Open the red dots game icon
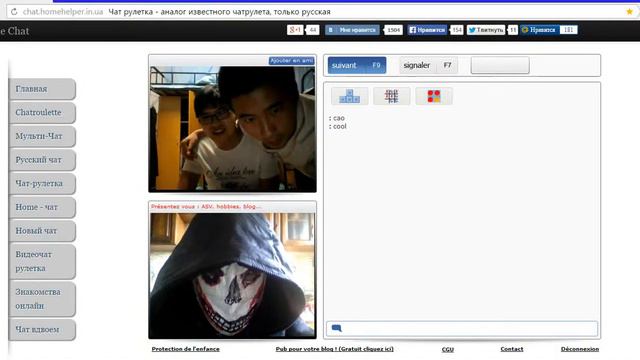 tap(433, 96)
